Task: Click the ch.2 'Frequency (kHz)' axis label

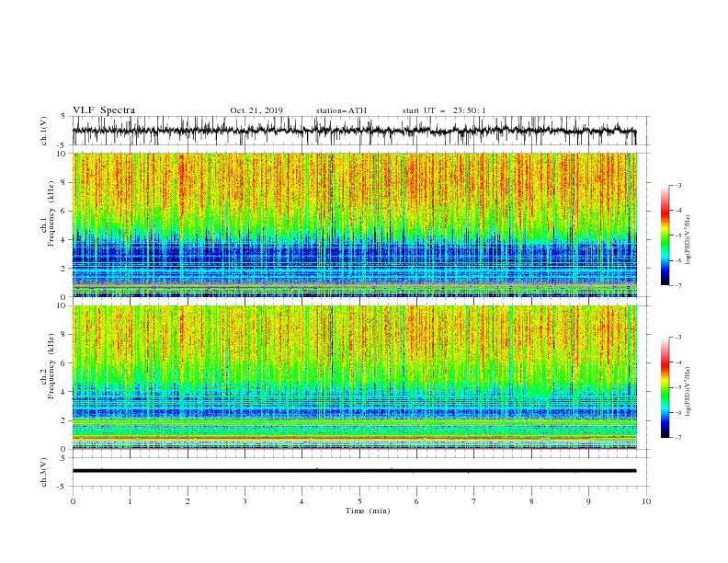Action: click(x=51, y=366)
